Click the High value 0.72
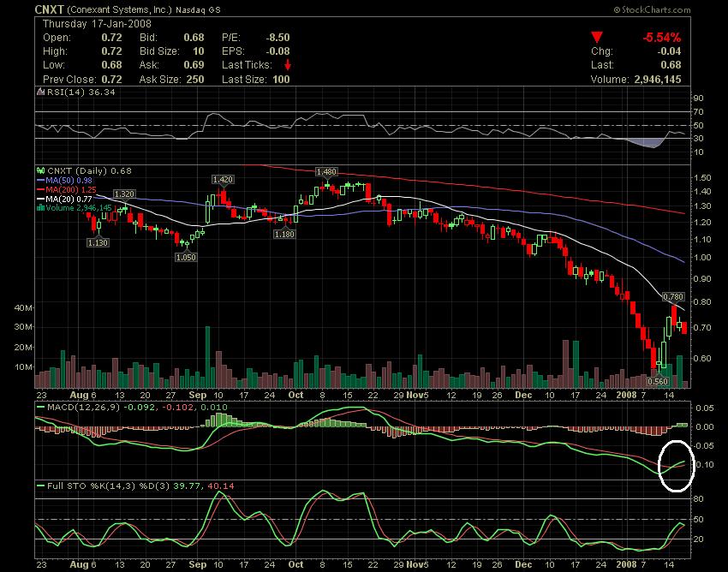Screen dimensions: 728x572 (x=112, y=51)
